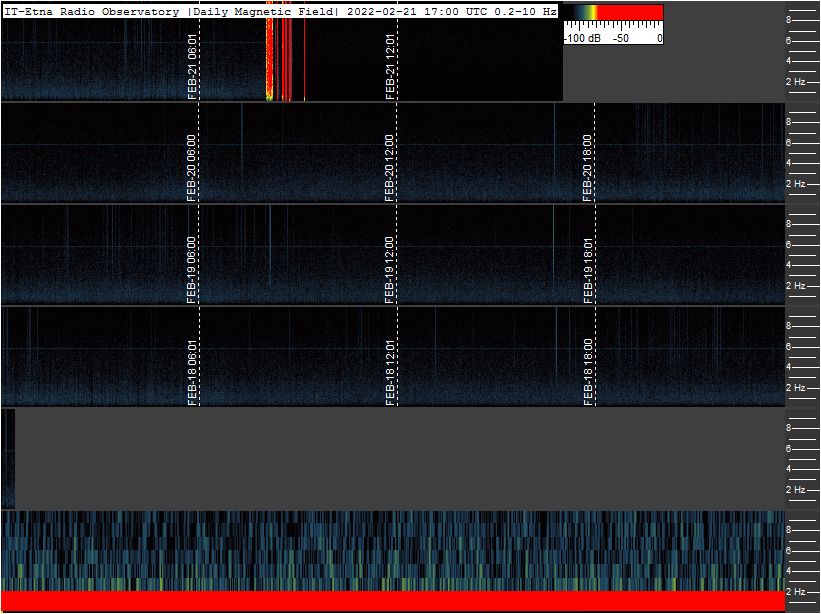Click the -50 label on the color scale
Viewport: 821px width, 614px height.
click(x=621, y=38)
